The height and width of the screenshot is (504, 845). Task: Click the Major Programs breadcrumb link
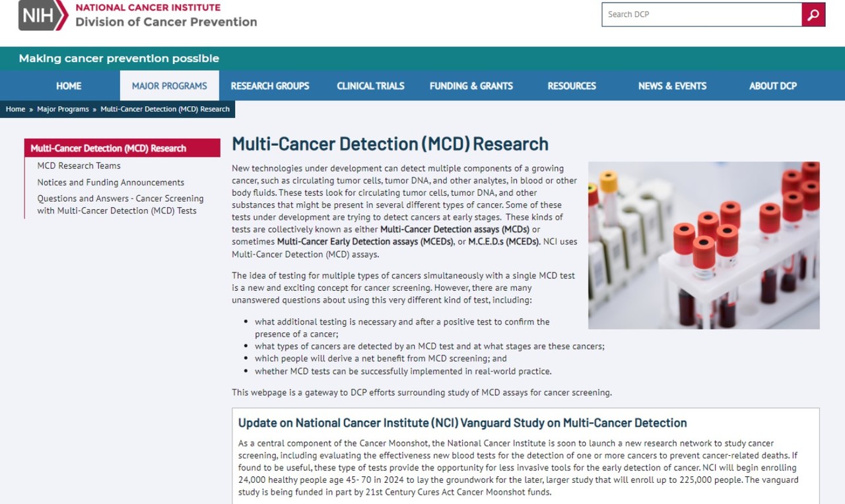(x=63, y=110)
